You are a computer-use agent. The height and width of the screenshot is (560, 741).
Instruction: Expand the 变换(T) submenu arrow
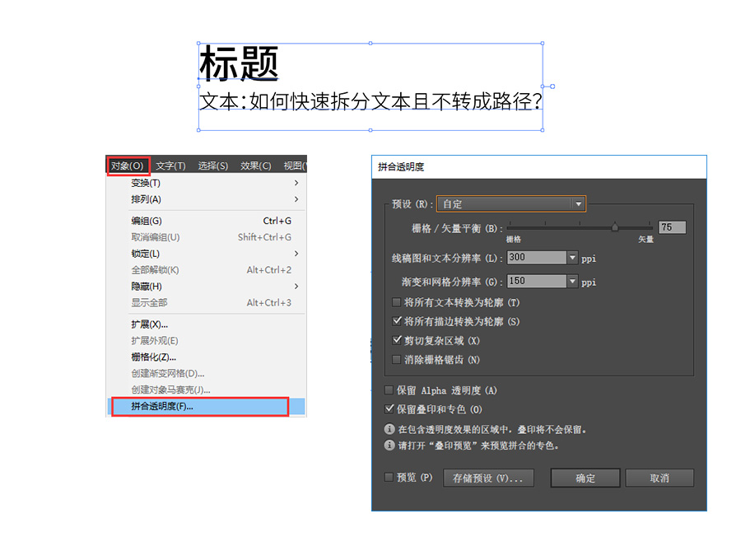[296, 183]
